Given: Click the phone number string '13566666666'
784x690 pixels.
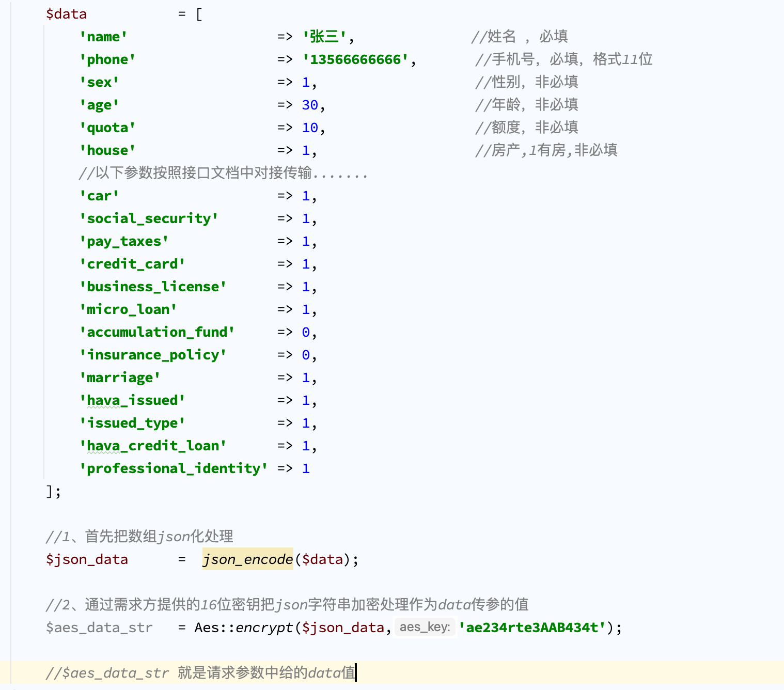Looking at the screenshot, I should 355,59.
